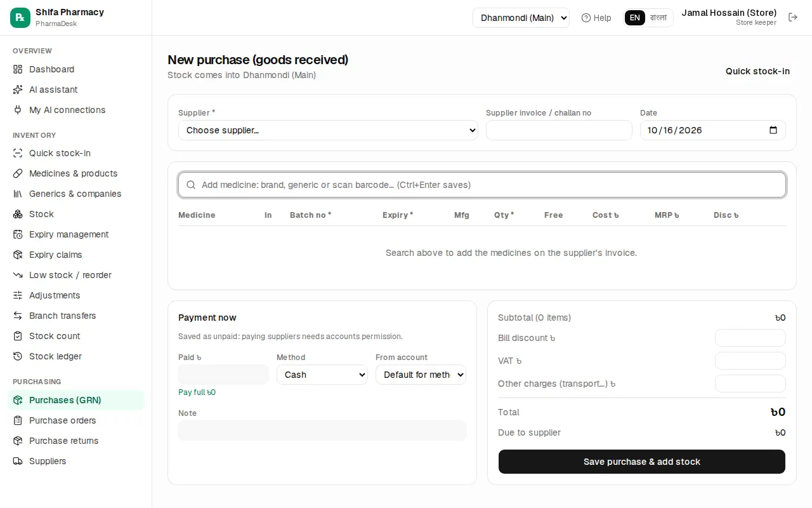Click the Stock boxes icon

coord(18,214)
